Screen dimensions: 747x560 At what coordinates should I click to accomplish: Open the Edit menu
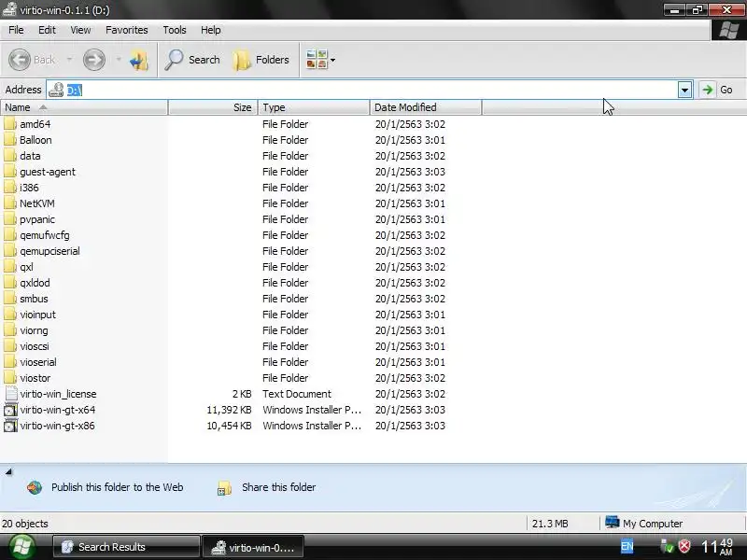coord(47,30)
